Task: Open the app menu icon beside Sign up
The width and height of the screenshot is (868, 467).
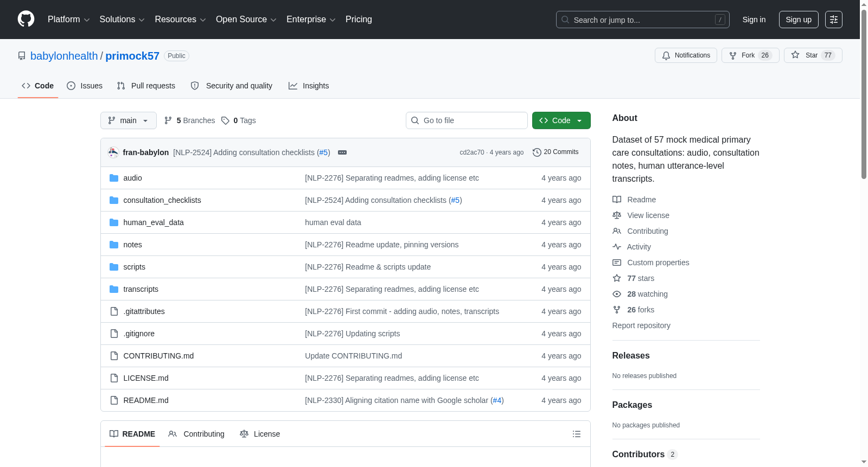Action: tap(834, 20)
